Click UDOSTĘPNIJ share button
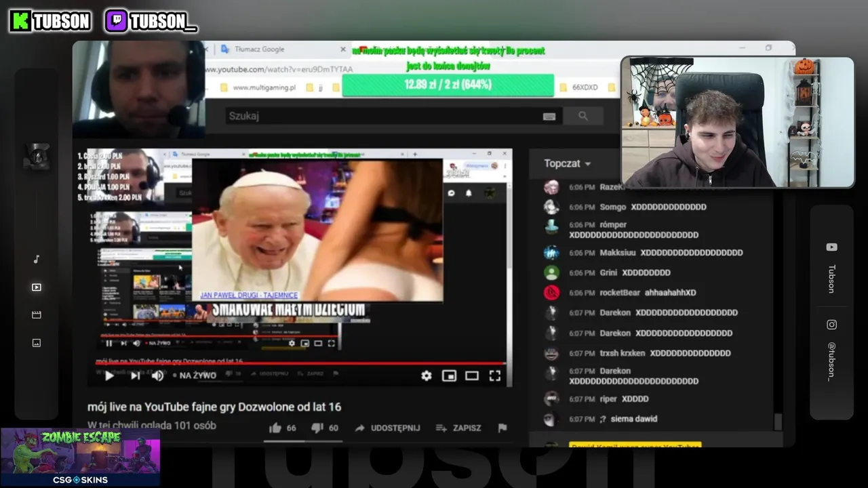This screenshot has height=488, width=868. pyautogui.click(x=387, y=428)
